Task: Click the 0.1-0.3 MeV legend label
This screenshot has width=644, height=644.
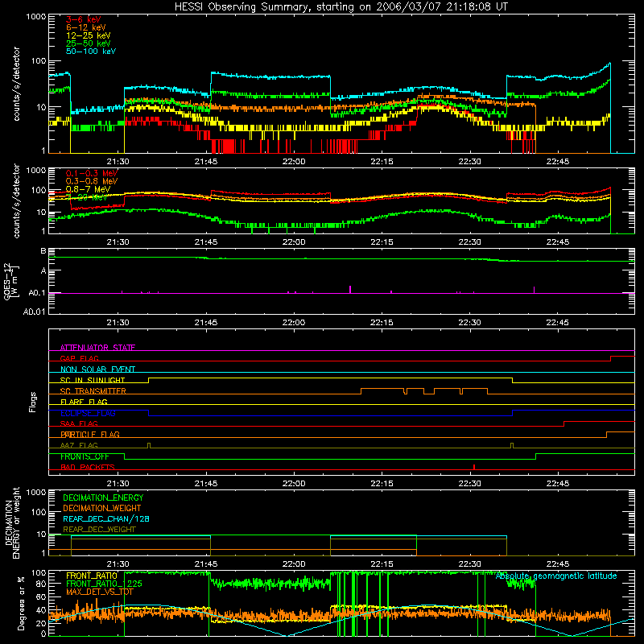Action: click(92, 173)
